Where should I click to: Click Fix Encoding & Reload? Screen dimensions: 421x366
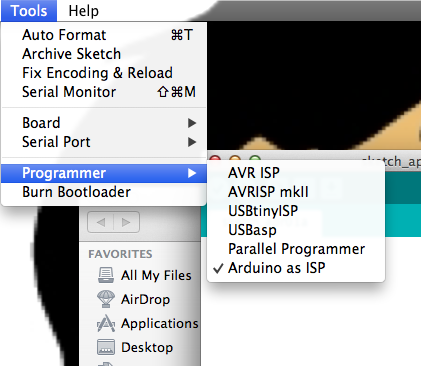(x=104, y=73)
